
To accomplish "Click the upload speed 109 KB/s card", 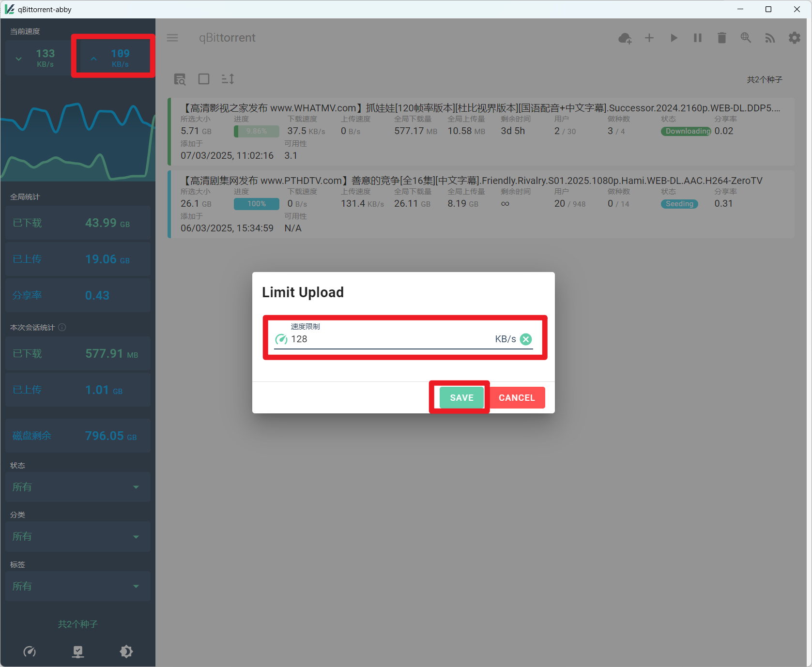I will 113,58.
